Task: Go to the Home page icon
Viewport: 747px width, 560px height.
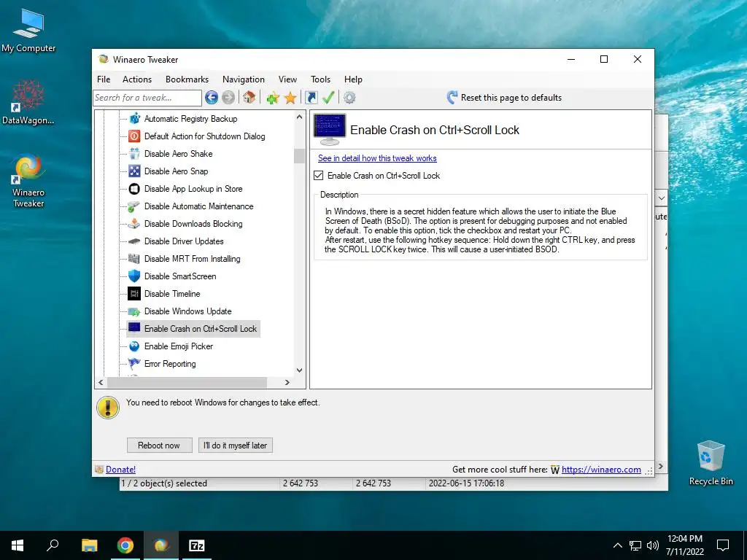Action: click(249, 98)
